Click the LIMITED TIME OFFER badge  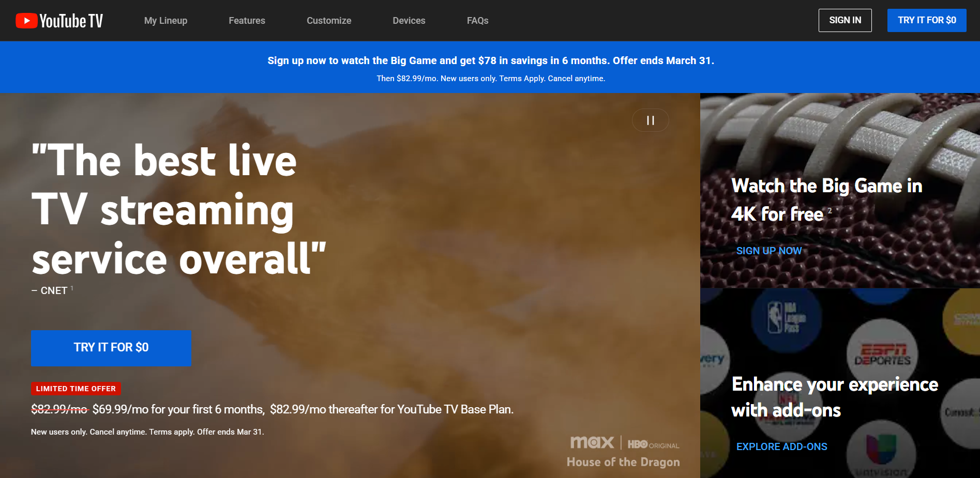pyautogui.click(x=76, y=389)
